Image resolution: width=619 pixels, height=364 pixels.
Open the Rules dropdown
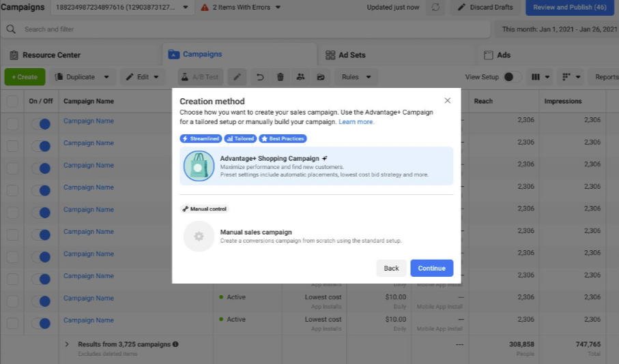(x=356, y=77)
